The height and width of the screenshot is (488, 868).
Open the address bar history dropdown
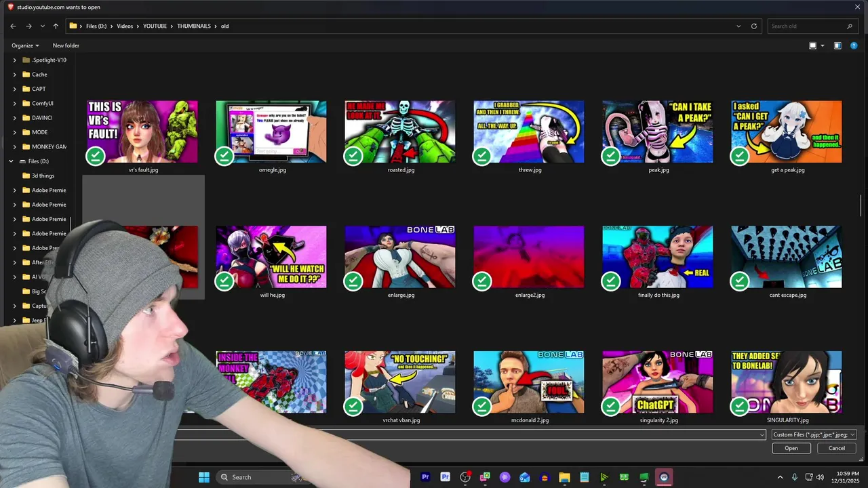[x=738, y=26]
